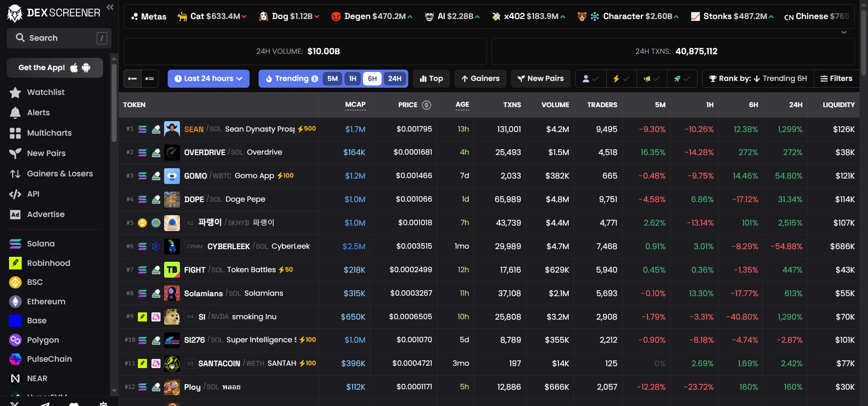Collapse the sidebar with the double-chevron icon
The height and width of the screenshot is (406, 868).
click(x=110, y=7)
